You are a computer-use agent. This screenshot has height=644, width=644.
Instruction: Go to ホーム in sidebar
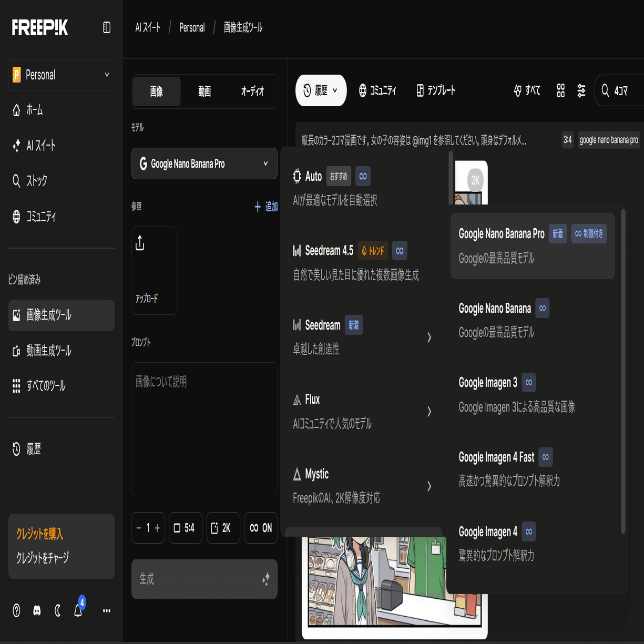62,110
